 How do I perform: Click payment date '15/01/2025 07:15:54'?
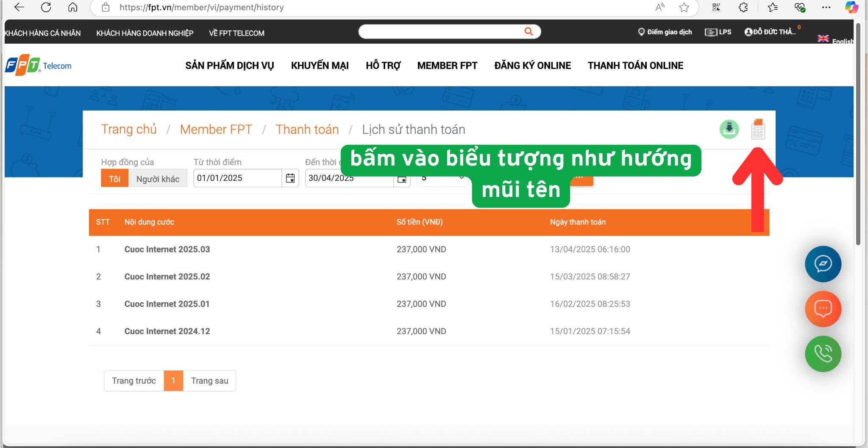tap(590, 331)
